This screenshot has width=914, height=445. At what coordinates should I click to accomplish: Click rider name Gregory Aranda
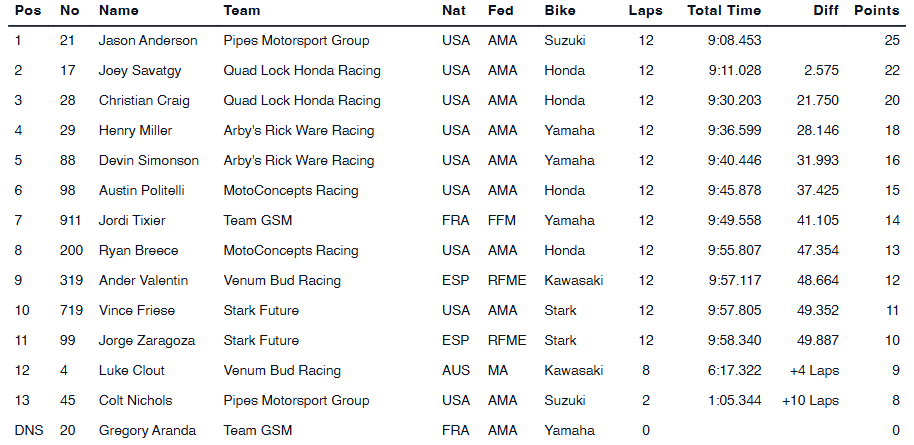pyautogui.click(x=148, y=431)
